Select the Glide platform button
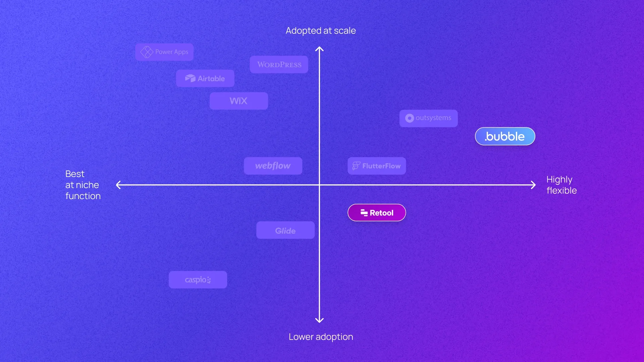The height and width of the screenshot is (362, 644). pyautogui.click(x=285, y=230)
